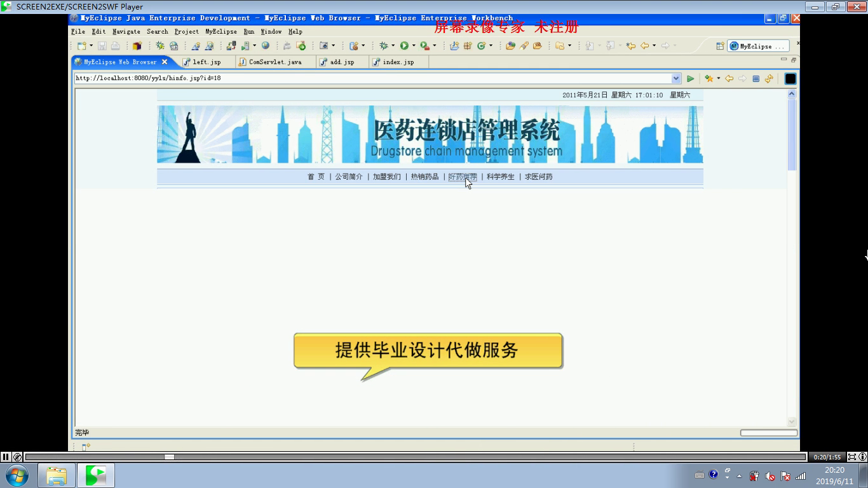
Task: Expand the server run dropdown arrow
Action: pyautogui.click(x=254, y=46)
